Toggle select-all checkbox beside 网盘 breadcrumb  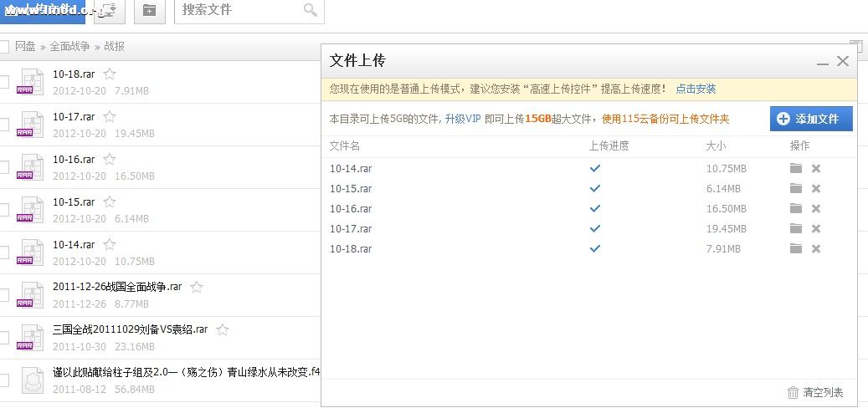3,47
